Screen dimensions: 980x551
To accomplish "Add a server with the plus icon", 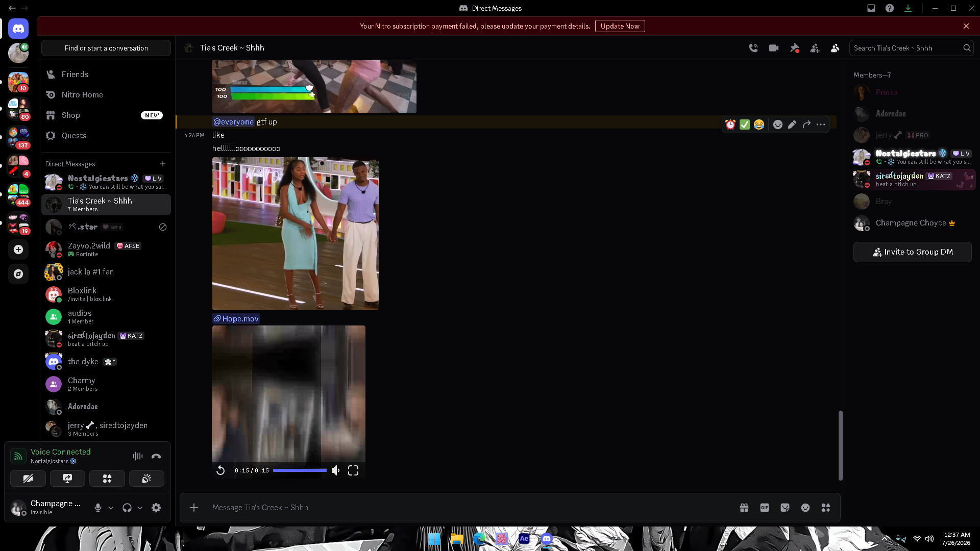I will pos(18,249).
